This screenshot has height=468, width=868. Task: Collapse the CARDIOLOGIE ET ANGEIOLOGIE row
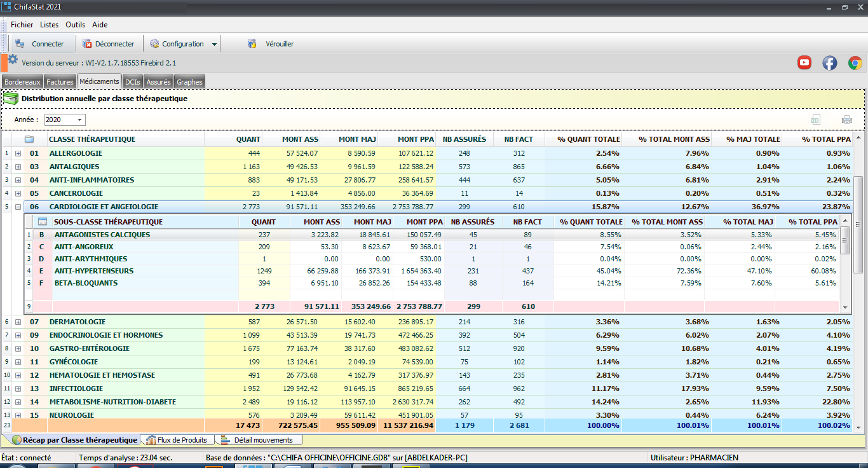pos(18,207)
